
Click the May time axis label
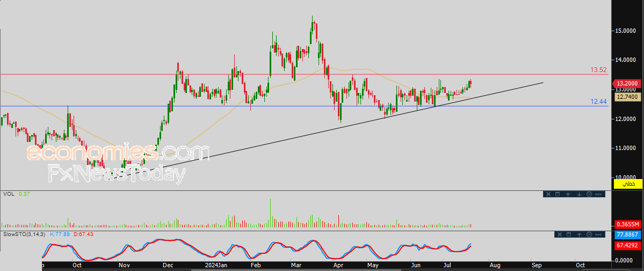(x=373, y=265)
